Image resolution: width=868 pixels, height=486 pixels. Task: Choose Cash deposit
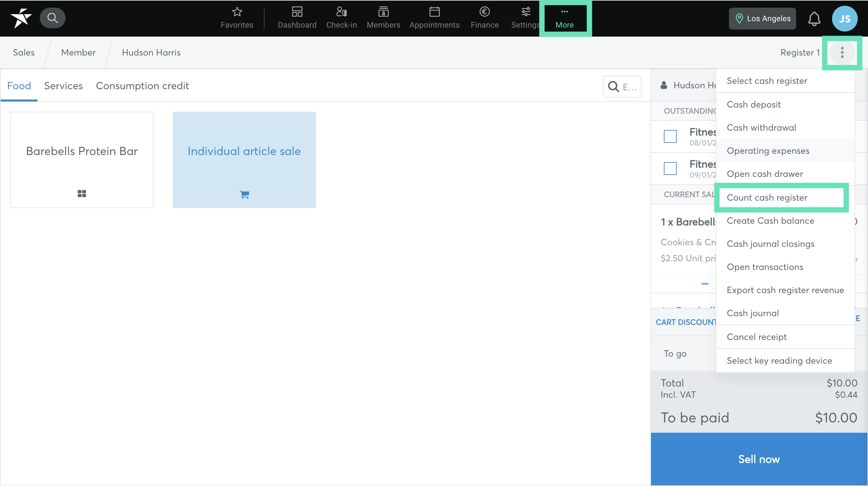785,104
